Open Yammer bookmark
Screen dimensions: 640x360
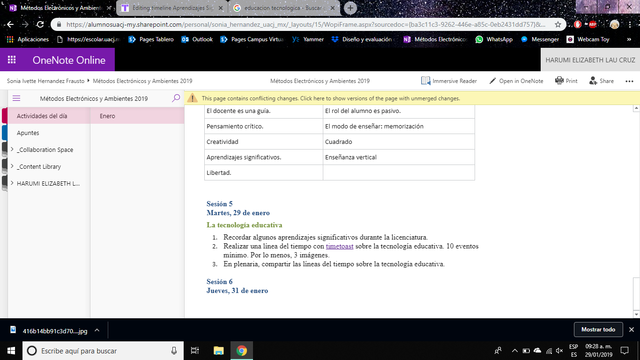[x=308, y=39]
